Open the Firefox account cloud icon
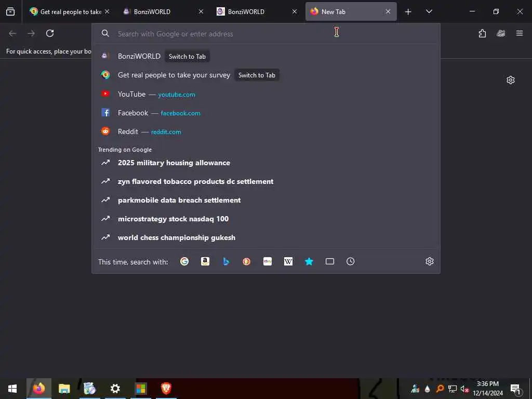532x399 pixels. point(501,33)
